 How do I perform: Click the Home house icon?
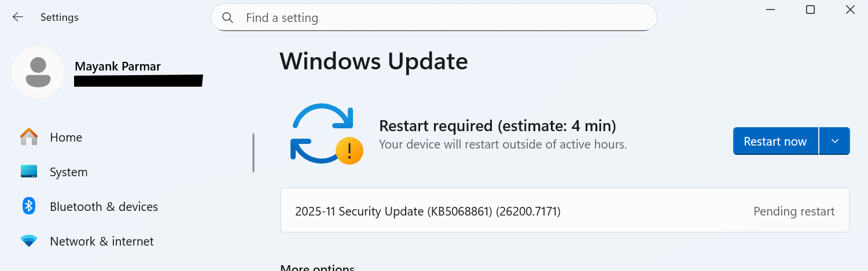click(x=29, y=137)
